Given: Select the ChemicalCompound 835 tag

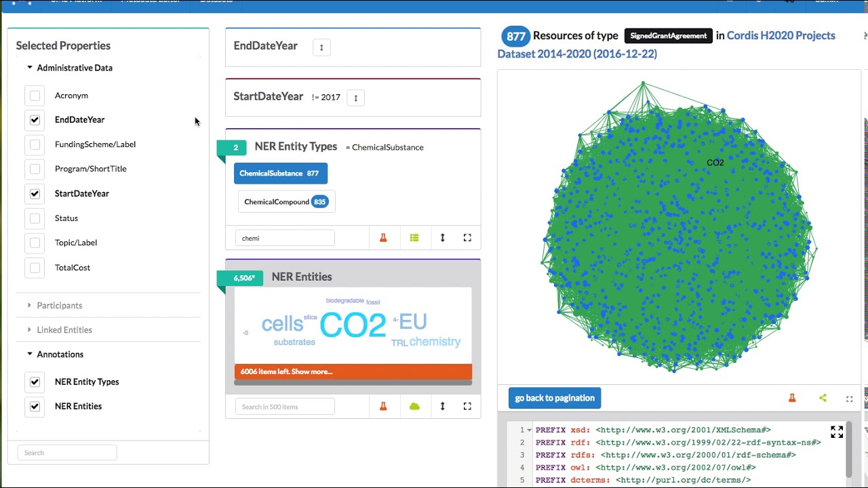Looking at the screenshot, I should click(x=286, y=202).
